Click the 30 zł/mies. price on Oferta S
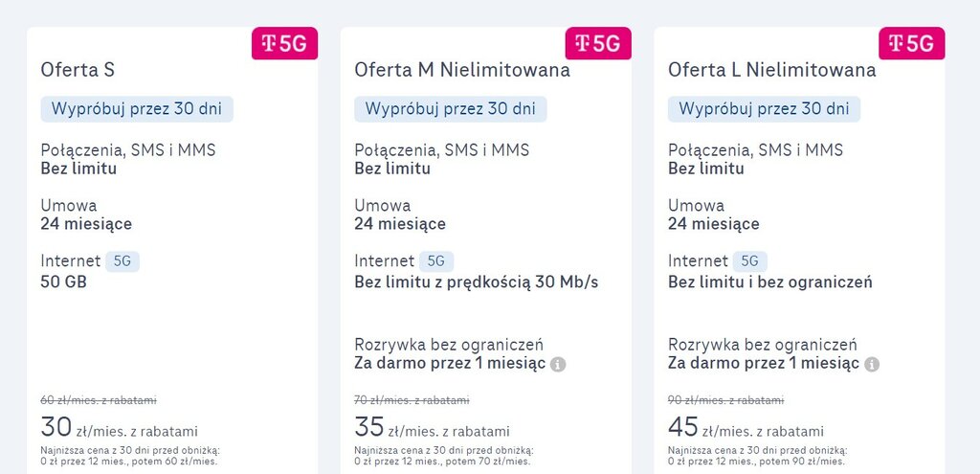Image resolution: width=980 pixels, height=474 pixels. tap(120, 427)
